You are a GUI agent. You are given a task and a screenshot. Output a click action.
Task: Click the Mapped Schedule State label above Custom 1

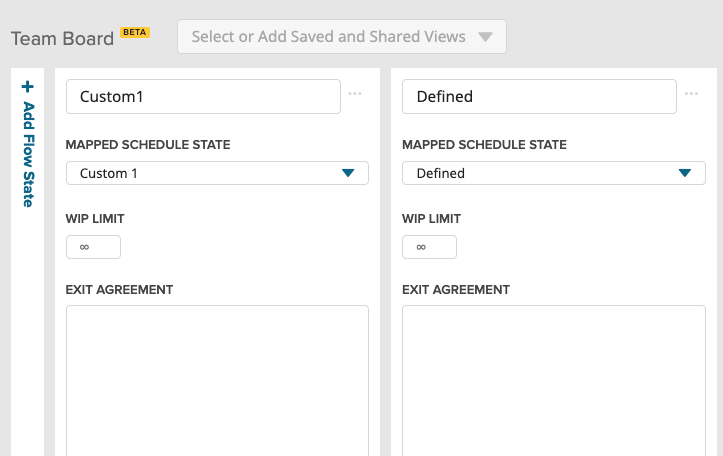[x=148, y=145]
